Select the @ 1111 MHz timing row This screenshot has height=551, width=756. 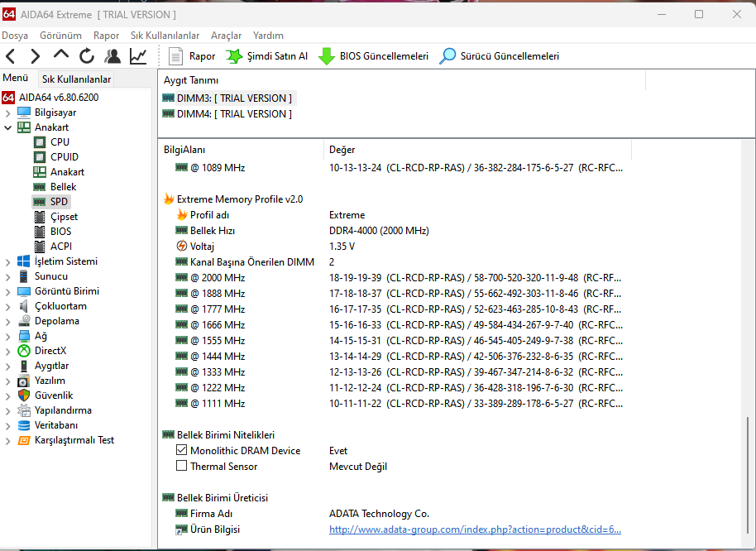coord(396,404)
